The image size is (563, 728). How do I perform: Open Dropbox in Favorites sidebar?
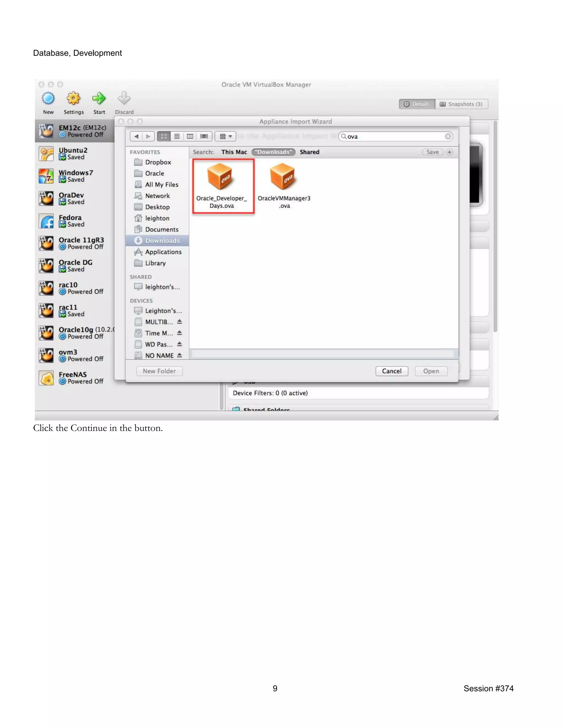point(158,162)
